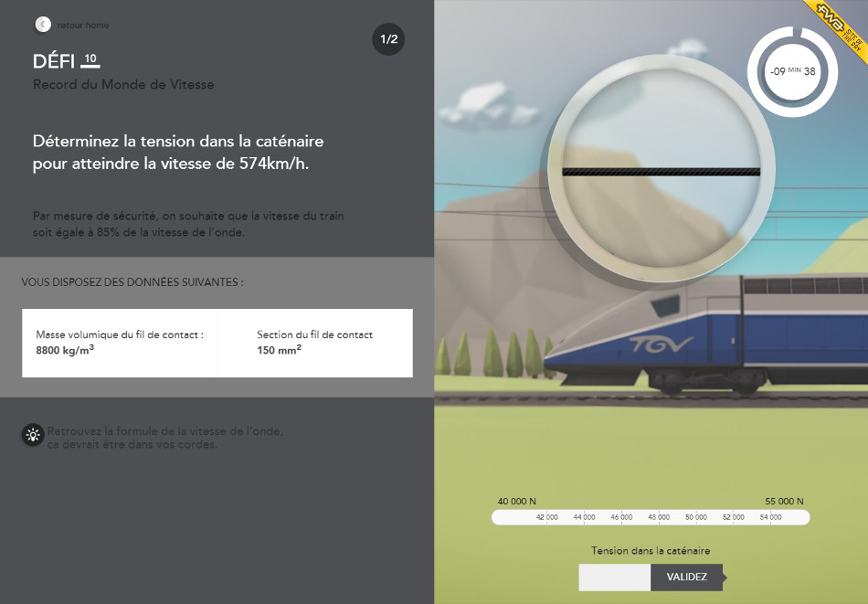Click the lightbulb hint icon
868x604 pixels.
(33, 436)
